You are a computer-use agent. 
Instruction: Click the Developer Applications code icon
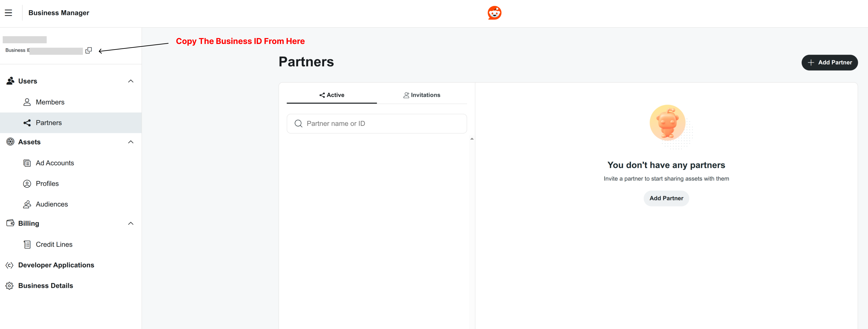click(9, 265)
